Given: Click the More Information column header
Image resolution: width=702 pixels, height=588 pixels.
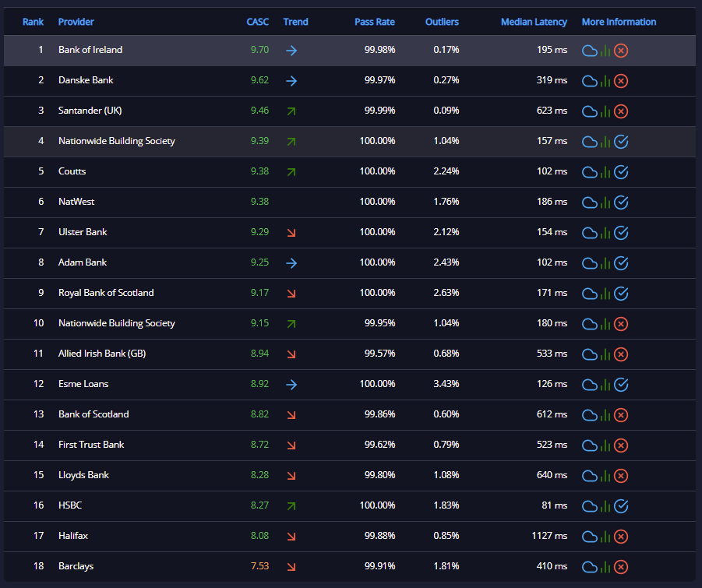Looking at the screenshot, I should point(619,22).
